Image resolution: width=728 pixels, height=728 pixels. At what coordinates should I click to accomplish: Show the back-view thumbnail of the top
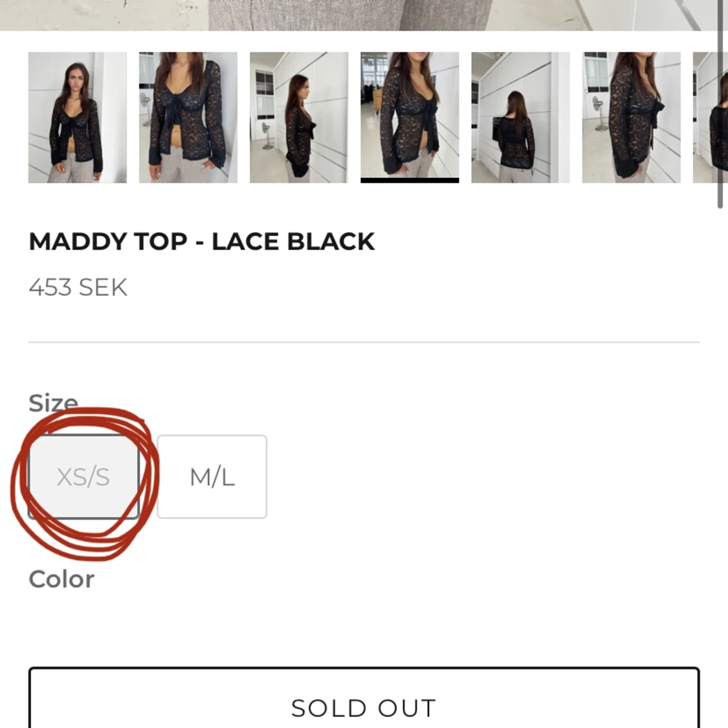[x=520, y=117]
